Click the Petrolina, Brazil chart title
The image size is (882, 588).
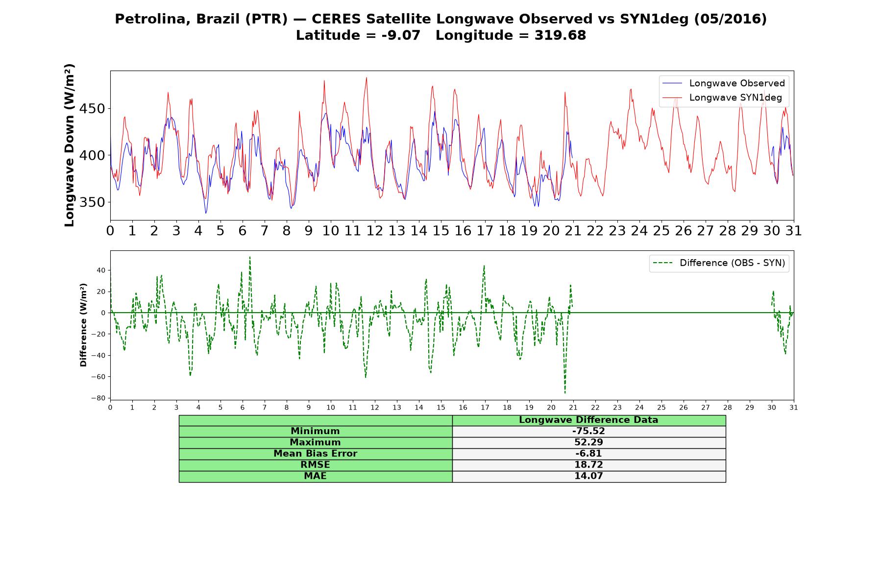click(x=441, y=19)
